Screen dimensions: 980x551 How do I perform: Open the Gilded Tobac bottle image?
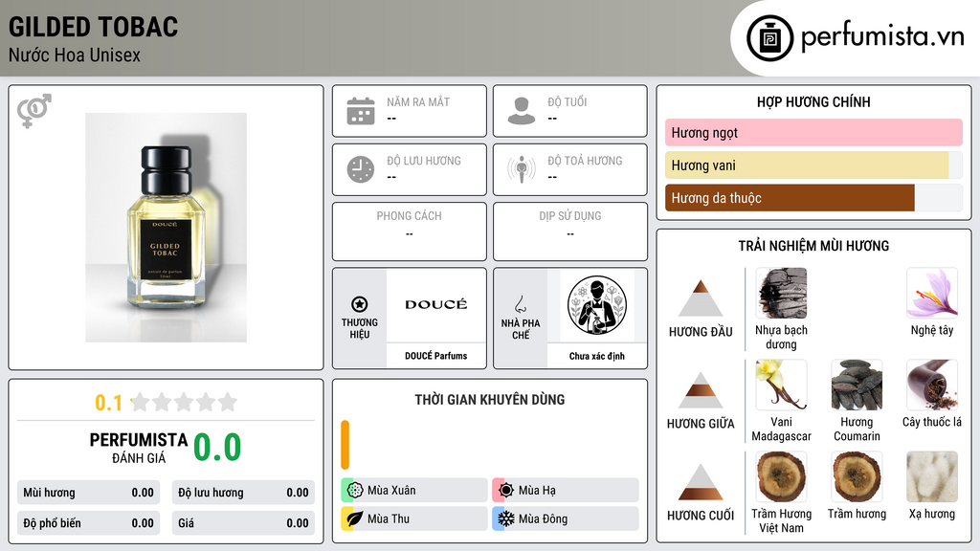(x=166, y=228)
